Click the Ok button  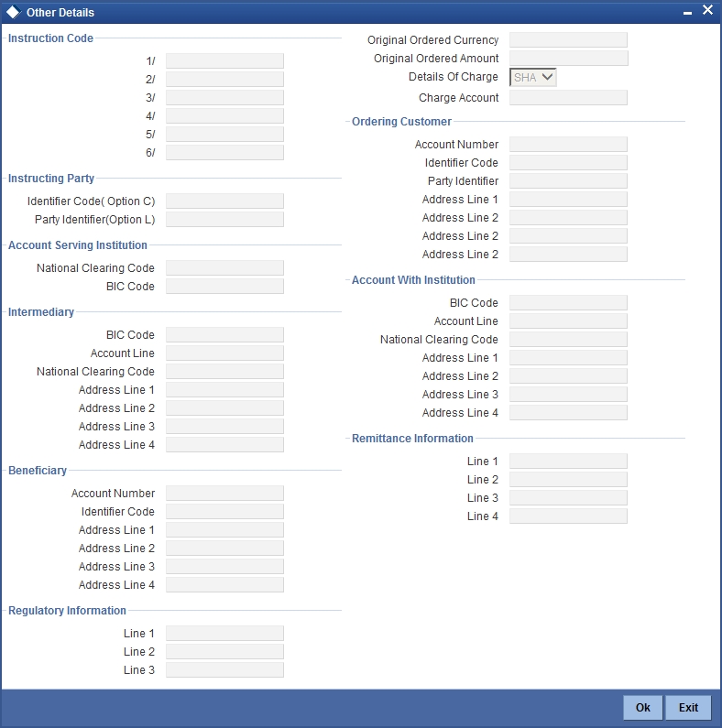643,707
